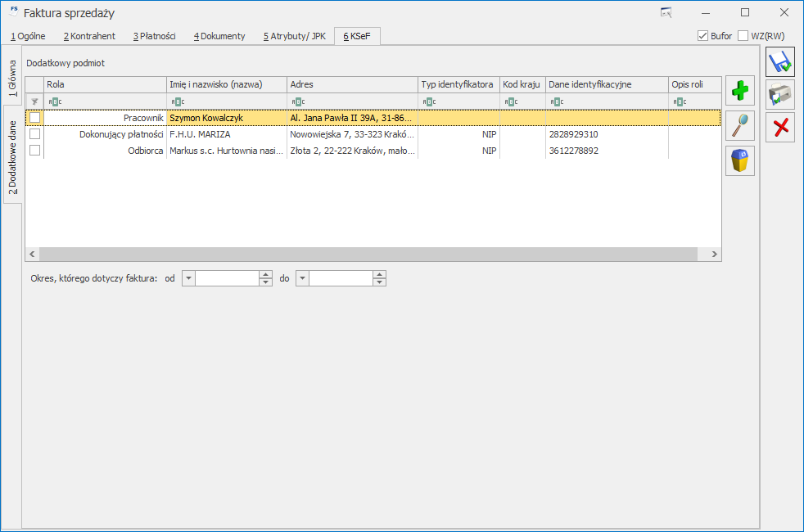Open the 4 Dokumenty tab
The image size is (804, 532).
tap(219, 36)
